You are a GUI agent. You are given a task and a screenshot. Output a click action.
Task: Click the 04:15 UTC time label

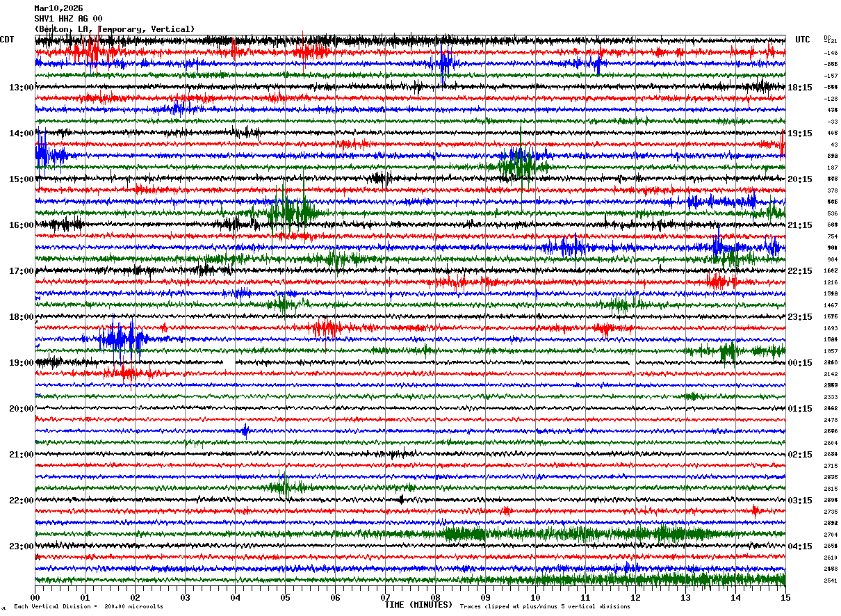pos(800,546)
